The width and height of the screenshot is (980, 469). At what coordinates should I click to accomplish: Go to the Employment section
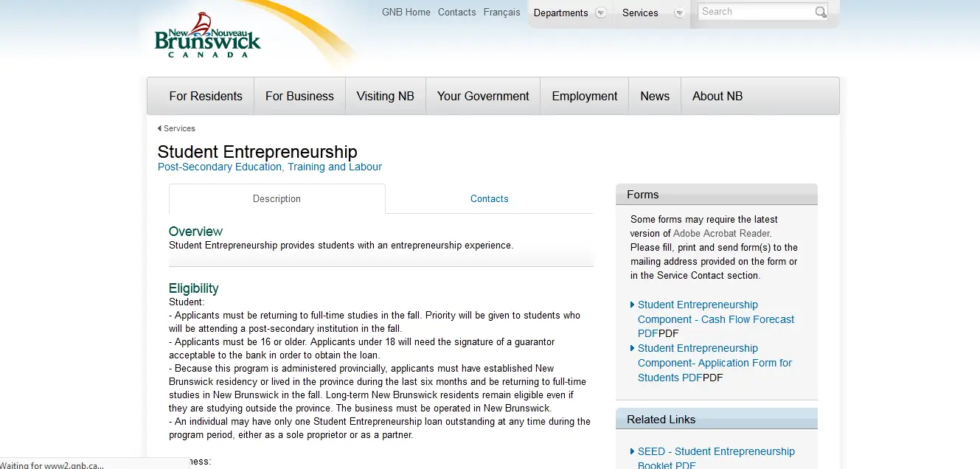tap(584, 96)
